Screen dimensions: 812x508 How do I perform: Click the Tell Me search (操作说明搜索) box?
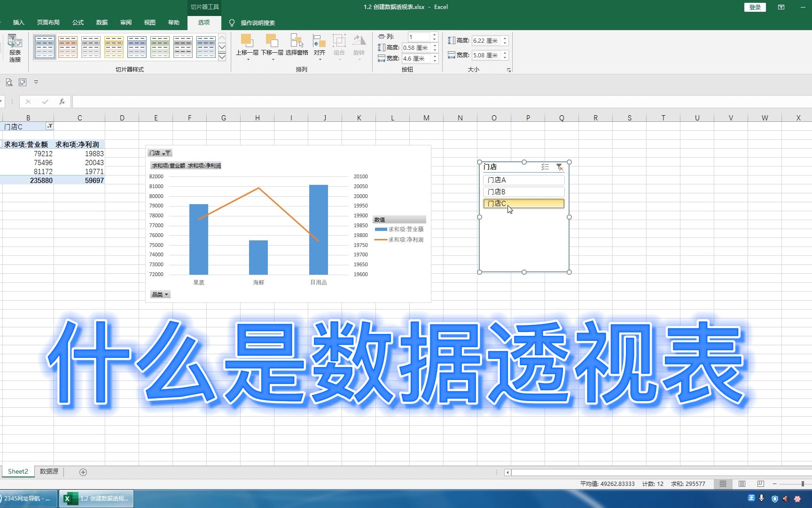[258, 23]
